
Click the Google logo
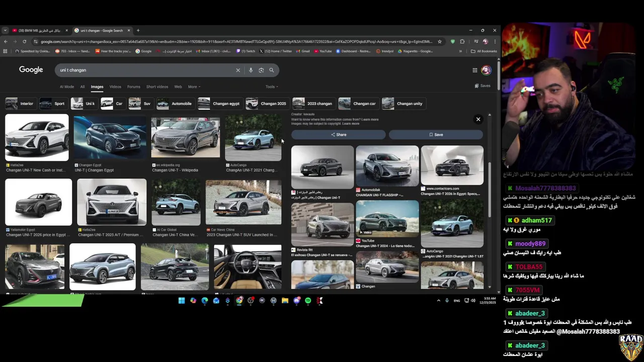(x=31, y=70)
